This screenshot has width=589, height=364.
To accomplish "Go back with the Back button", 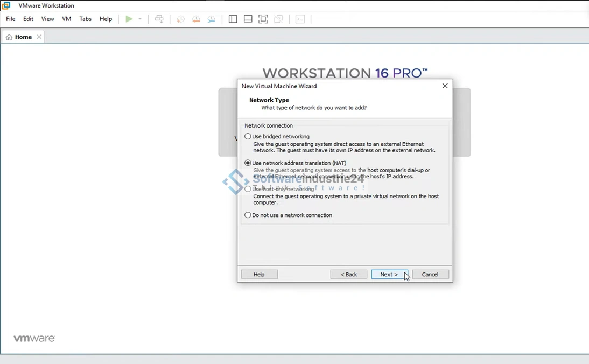I will tap(349, 275).
